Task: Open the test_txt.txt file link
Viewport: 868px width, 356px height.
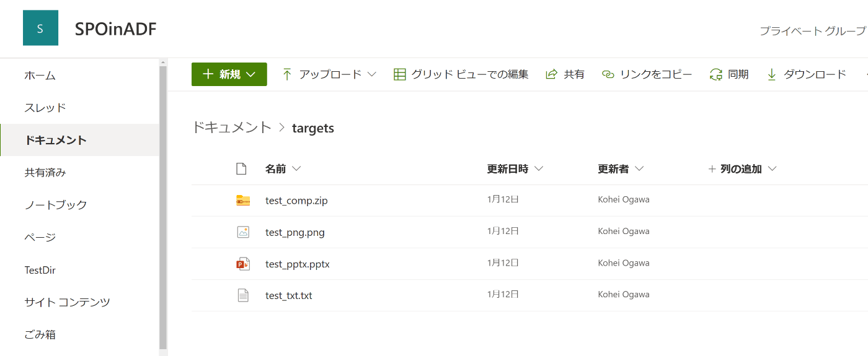Action: click(289, 296)
